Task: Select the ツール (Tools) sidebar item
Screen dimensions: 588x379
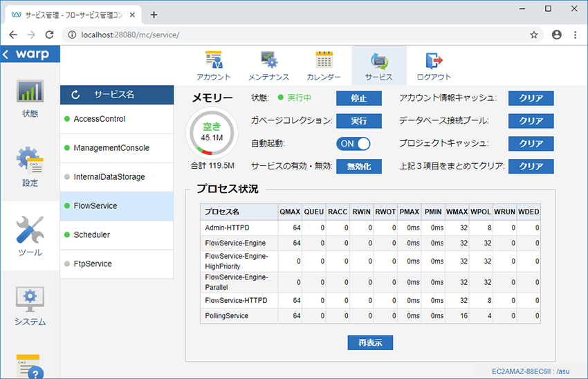Action: [x=30, y=236]
